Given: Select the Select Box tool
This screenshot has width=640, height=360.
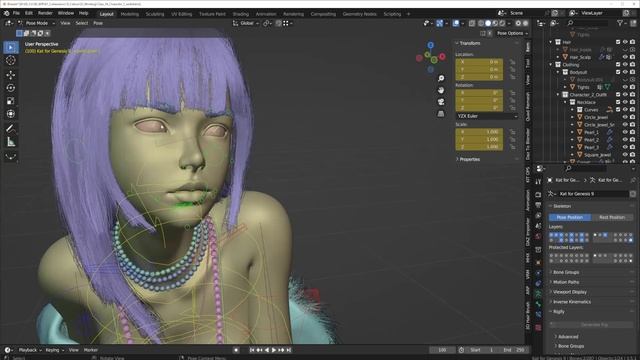Looking at the screenshot, I should [11, 47].
